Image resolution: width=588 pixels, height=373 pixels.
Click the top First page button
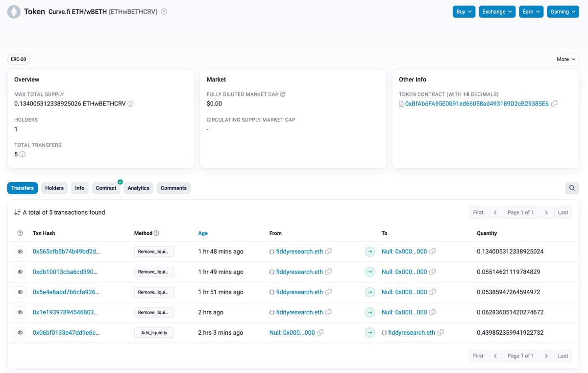click(x=478, y=212)
